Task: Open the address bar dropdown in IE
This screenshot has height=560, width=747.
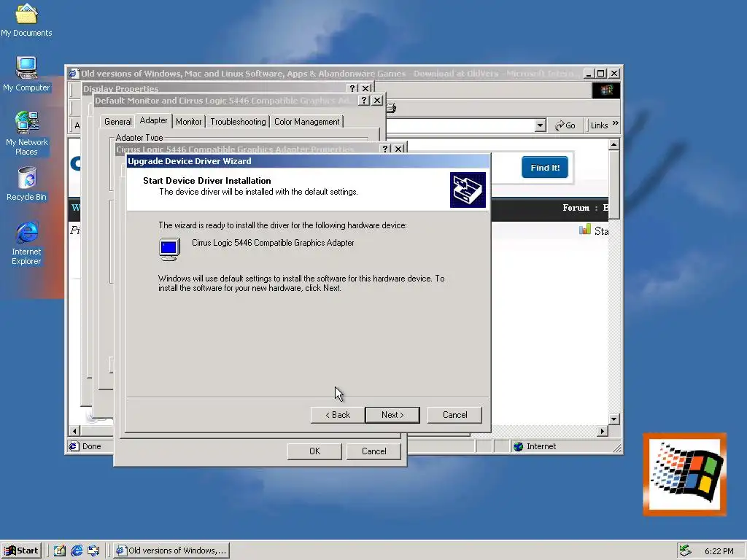Action: pos(540,125)
